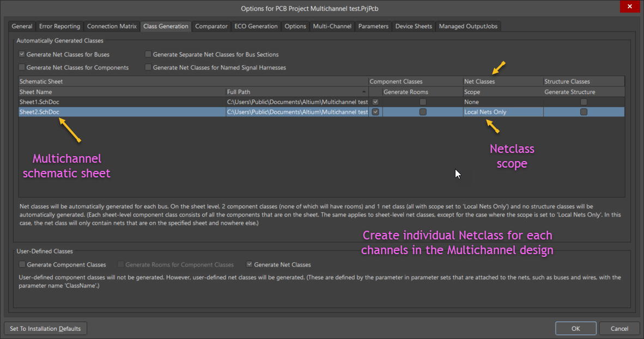Open the Comparator tab
Viewport: 644px width, 339px height.
pos(211,26)
